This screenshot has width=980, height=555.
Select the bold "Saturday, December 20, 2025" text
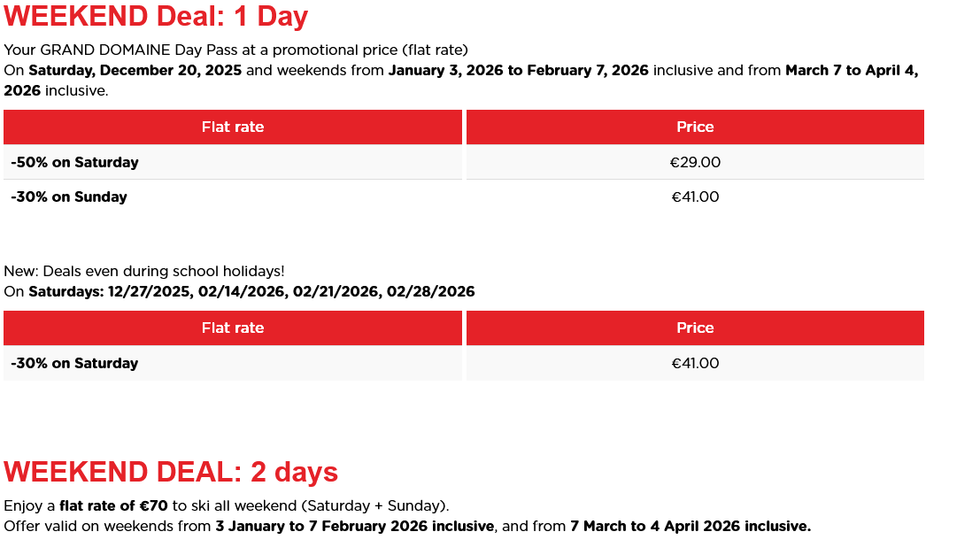point(135,70)
